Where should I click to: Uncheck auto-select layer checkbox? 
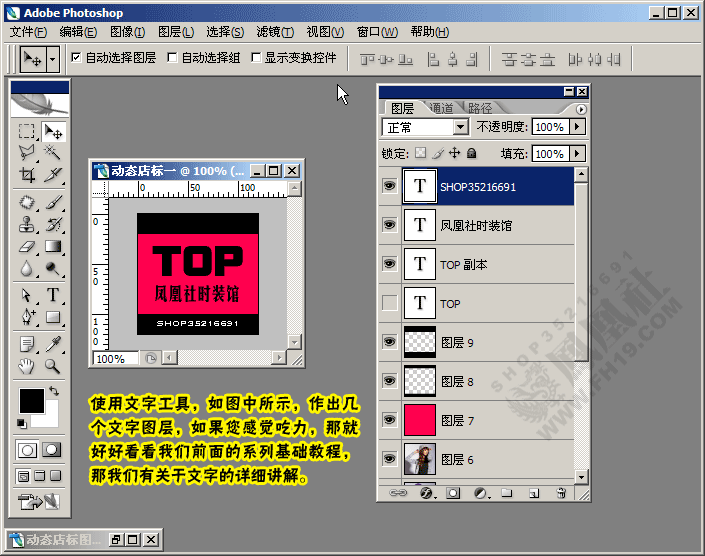coord(76,58)
